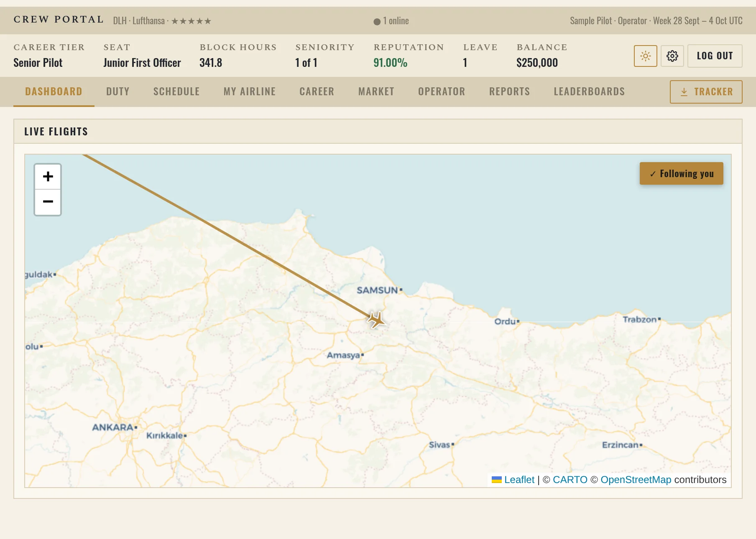The width and height of the screenshot is (756, 539).
Task: Open the Dashboard tab
Action: coord(54,92)
